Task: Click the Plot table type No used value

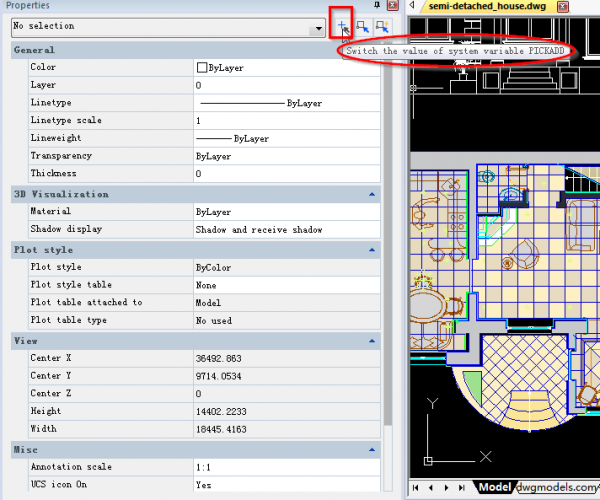Action: (x=287, y=321)
